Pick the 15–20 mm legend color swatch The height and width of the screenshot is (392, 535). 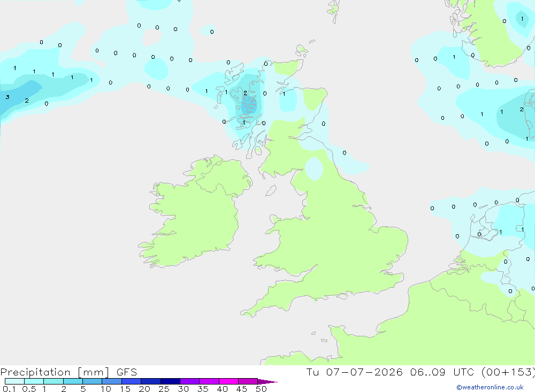click(x=131, y=381)
